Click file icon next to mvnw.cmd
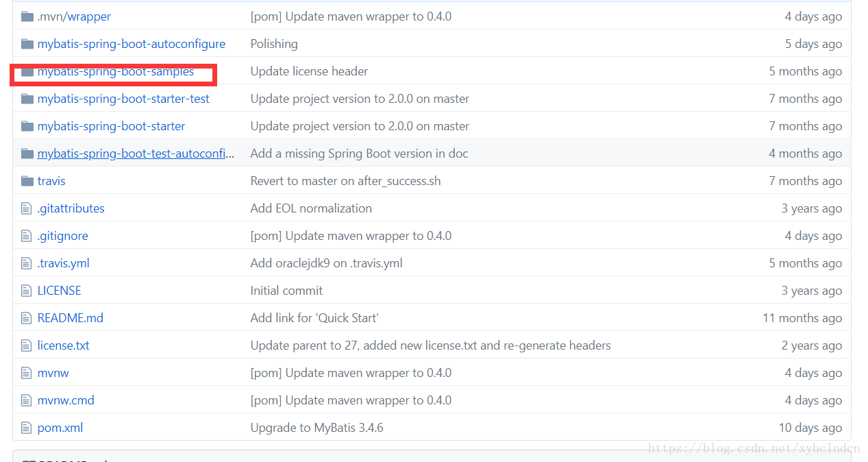The image size is (868, 462). coord(27,400)
